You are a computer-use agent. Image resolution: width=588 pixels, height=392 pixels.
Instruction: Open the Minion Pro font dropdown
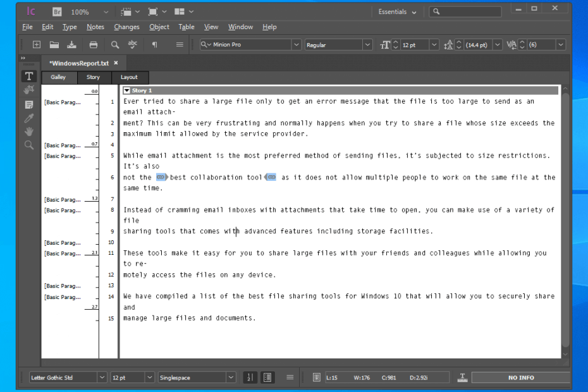click(297, 44)
